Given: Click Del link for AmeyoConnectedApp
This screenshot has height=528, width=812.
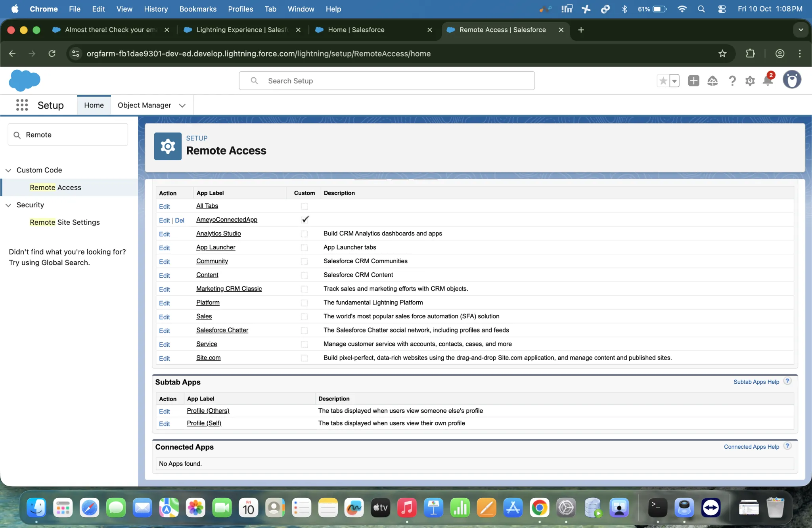Looking at the screenshot, I should pyautogui.click(x=180, y=220).
